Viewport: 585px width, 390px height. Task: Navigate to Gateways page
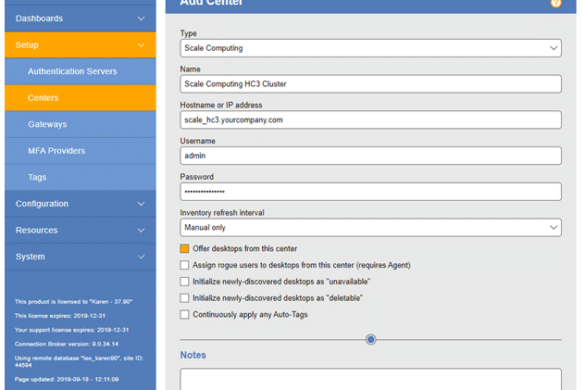(x=80, y=124)
